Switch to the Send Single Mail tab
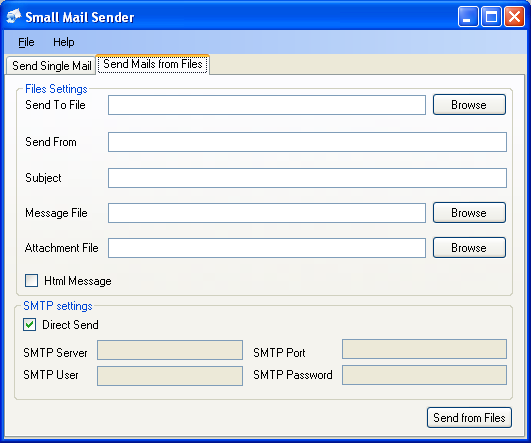 [51, 65]
